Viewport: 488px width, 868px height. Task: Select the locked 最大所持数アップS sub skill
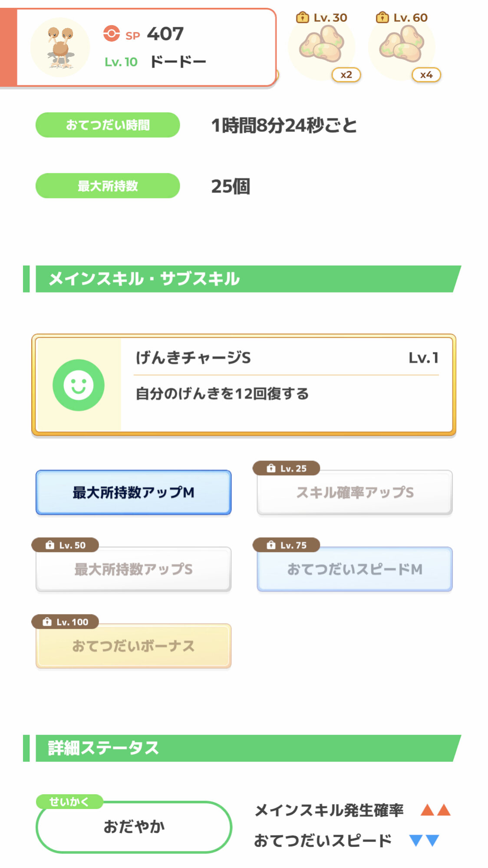click(133, 569)
